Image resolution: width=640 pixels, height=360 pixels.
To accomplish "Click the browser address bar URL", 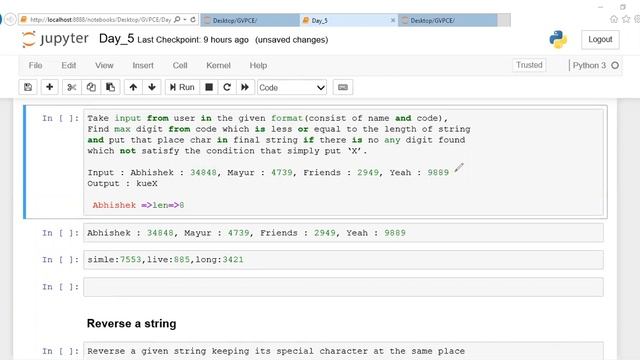I will (x=100, y=20).
